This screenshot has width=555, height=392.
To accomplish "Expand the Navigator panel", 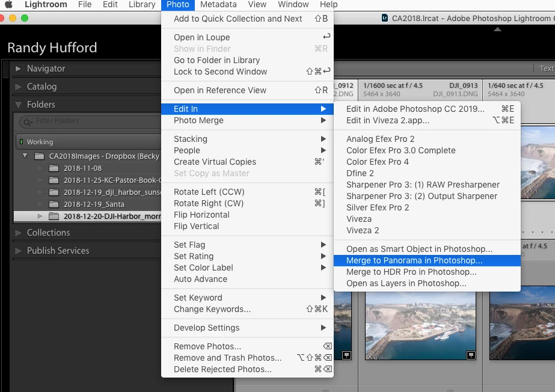I will pyautogui.click(x=19, y=69).
